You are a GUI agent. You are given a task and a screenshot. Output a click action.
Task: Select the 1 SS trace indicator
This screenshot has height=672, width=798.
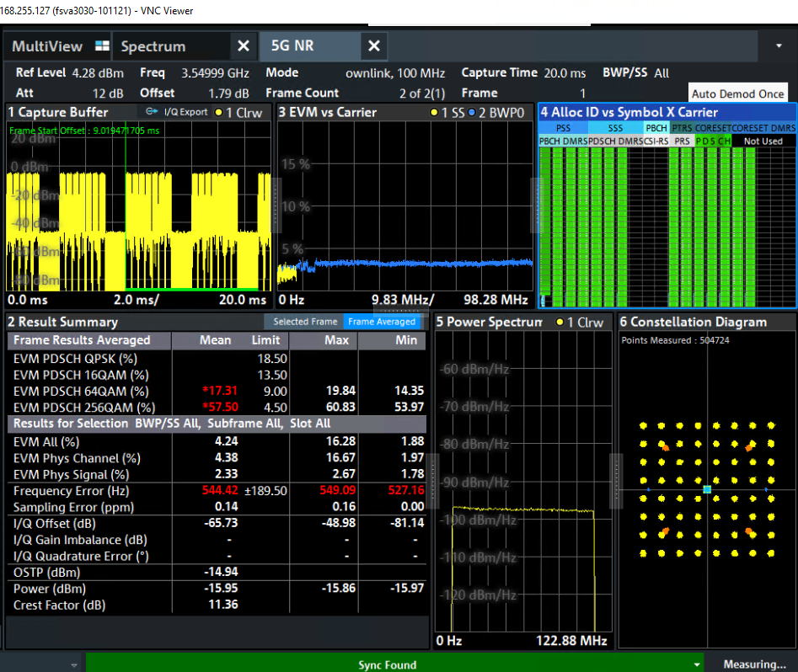click(x=447, y=113)
